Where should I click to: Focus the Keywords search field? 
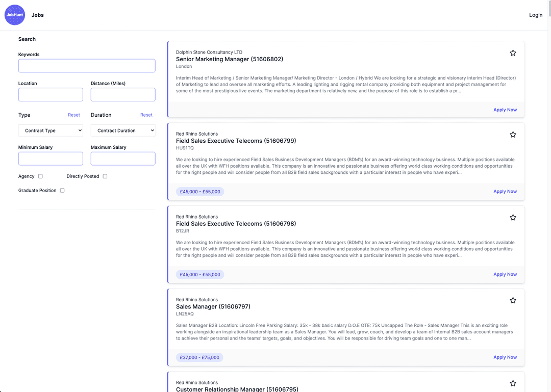tap(87, 66)
